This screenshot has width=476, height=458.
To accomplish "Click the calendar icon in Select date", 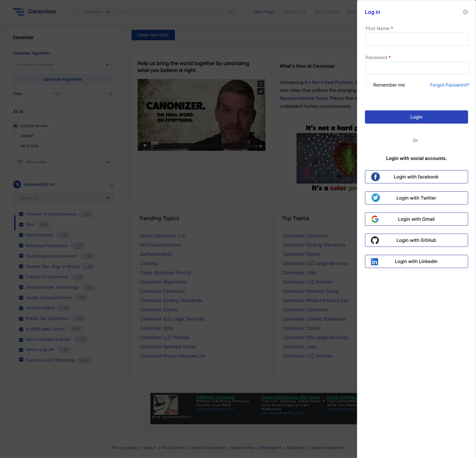I will [20, 162].
